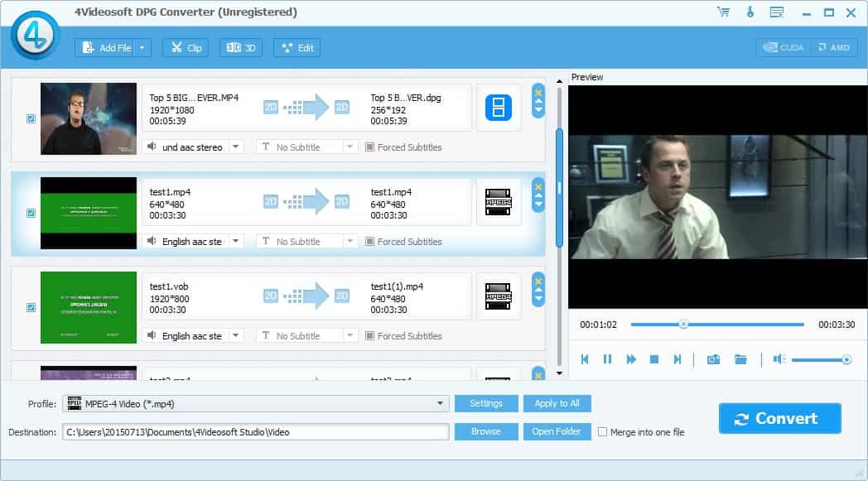The image size is (868, 481).
Task: Select output name Top 5 B...VER.dpg
Action: click(406, 98)
